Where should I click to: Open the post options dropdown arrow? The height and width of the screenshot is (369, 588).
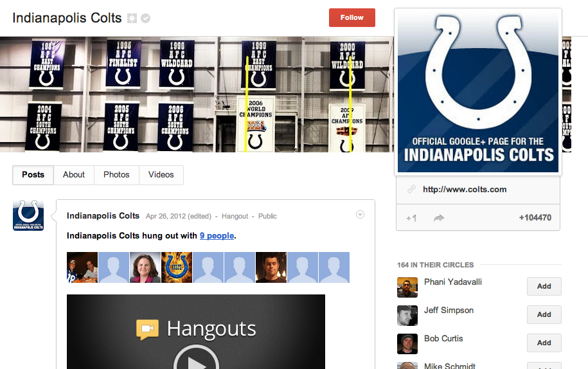click(x=360, y=215)
